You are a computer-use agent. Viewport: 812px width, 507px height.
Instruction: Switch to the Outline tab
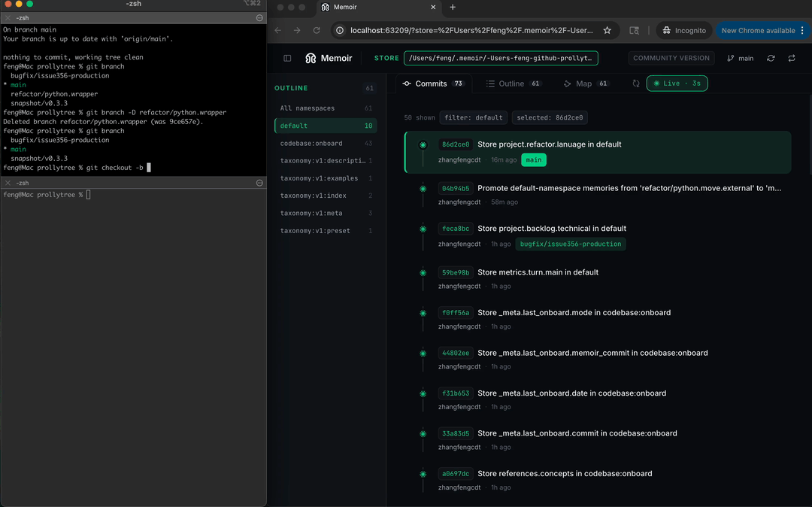(514, 83)
